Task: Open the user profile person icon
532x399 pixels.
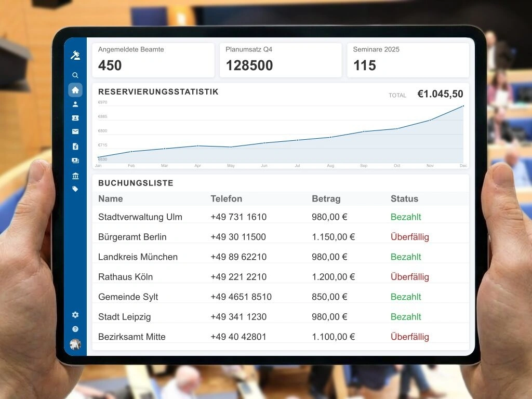Action: pyautogui.click(x=75, y=104)
